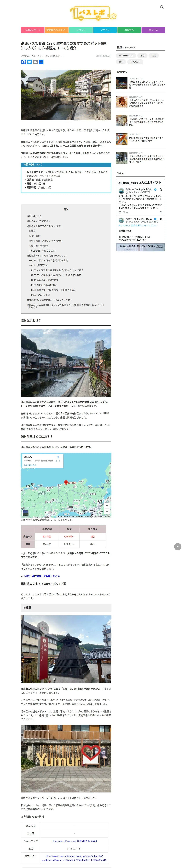Select the 高松 keyword tag
Viewport: 186px width, 868px height.
154,56
